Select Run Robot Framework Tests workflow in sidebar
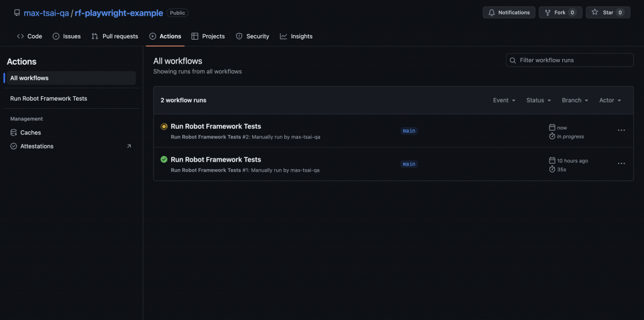Viewport: 644px width, 320px height. point(48,99)
